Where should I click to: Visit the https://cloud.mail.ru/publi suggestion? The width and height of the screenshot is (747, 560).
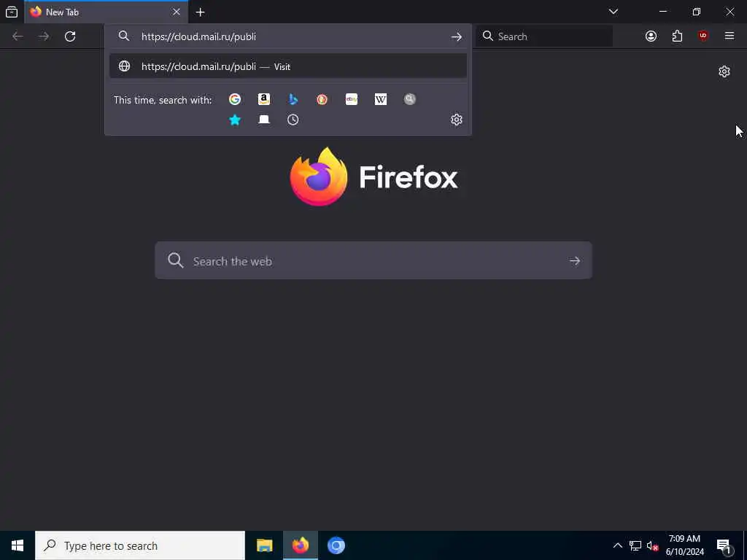[x=287, y=66]
